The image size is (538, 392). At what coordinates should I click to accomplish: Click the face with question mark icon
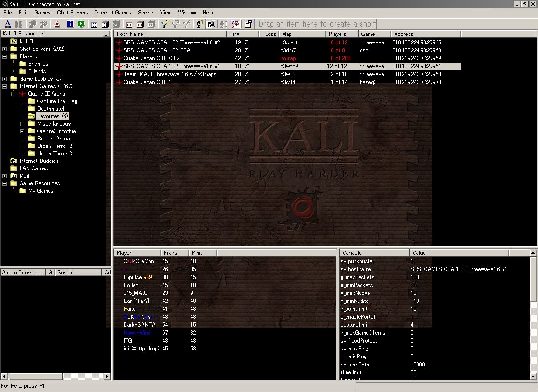tap(200, 24)
